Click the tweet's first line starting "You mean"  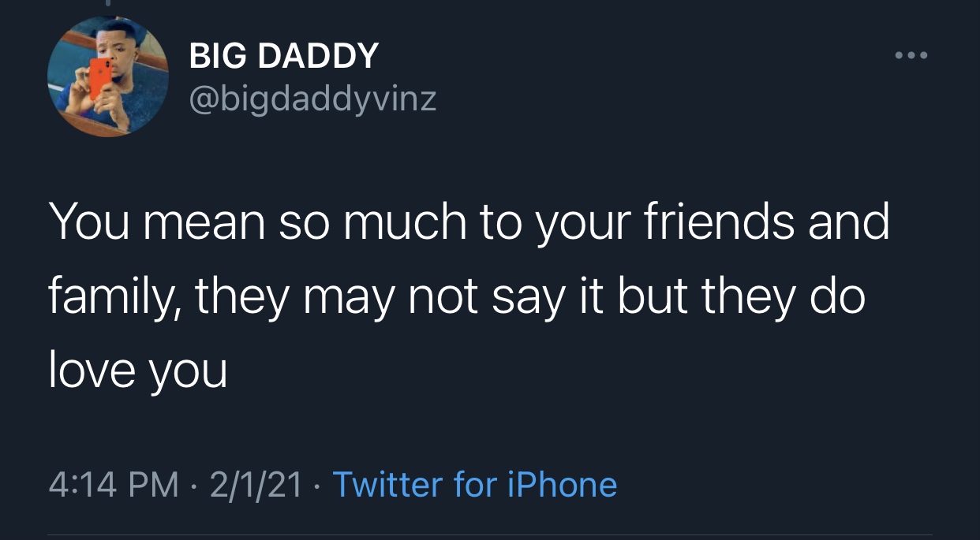point(469,223)
